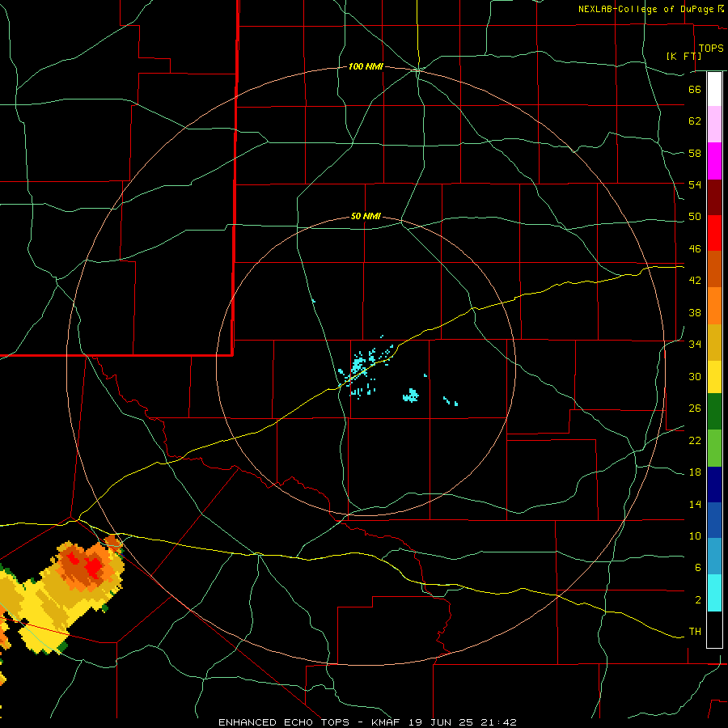Click the "42" legend value
Image resolution: width=728 pixels, height=728 pixels.
coord(695,281)
